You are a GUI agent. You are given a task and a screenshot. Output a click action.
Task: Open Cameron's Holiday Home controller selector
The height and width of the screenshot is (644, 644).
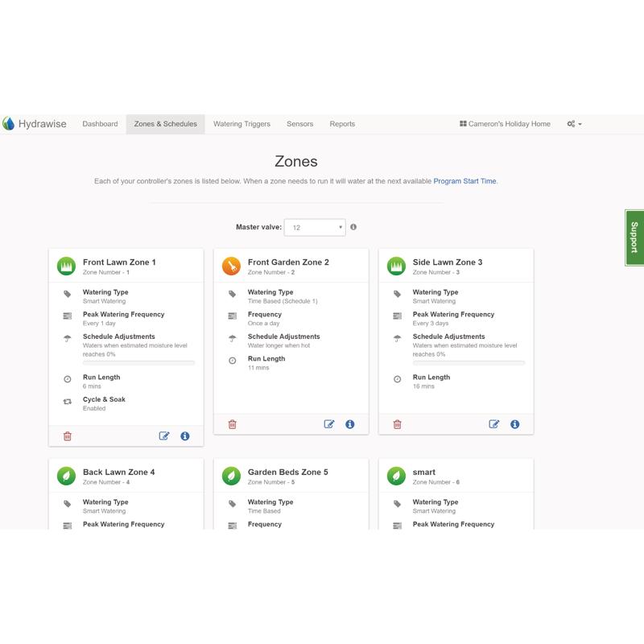pos(505,124)
